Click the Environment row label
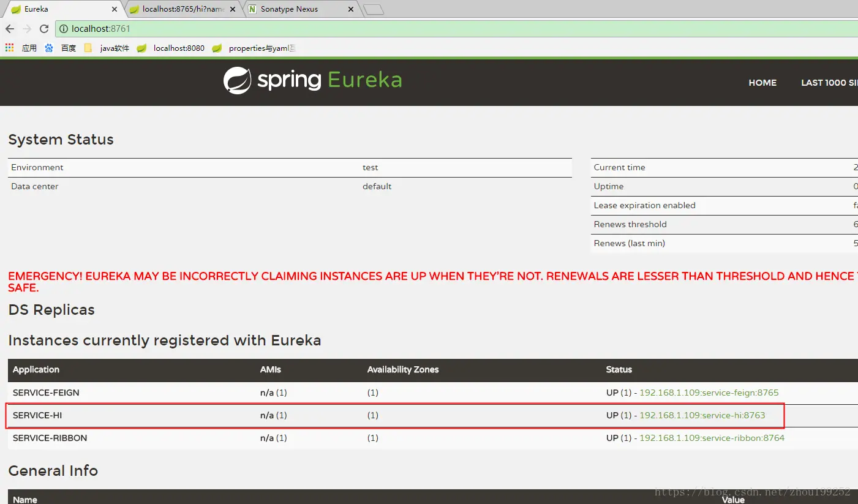The width and height of the screenshot is (858, 504). [37, 167]
